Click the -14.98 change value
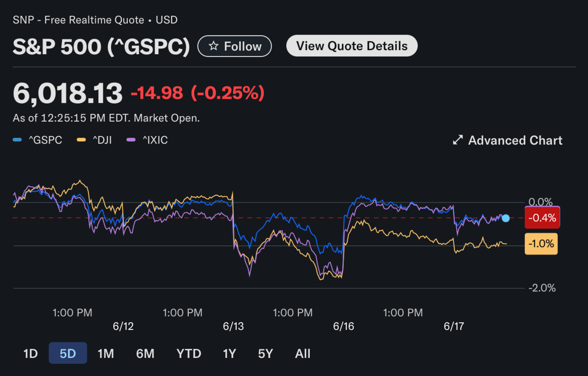This screenshot has width=588, height=376. pos(157,93)
